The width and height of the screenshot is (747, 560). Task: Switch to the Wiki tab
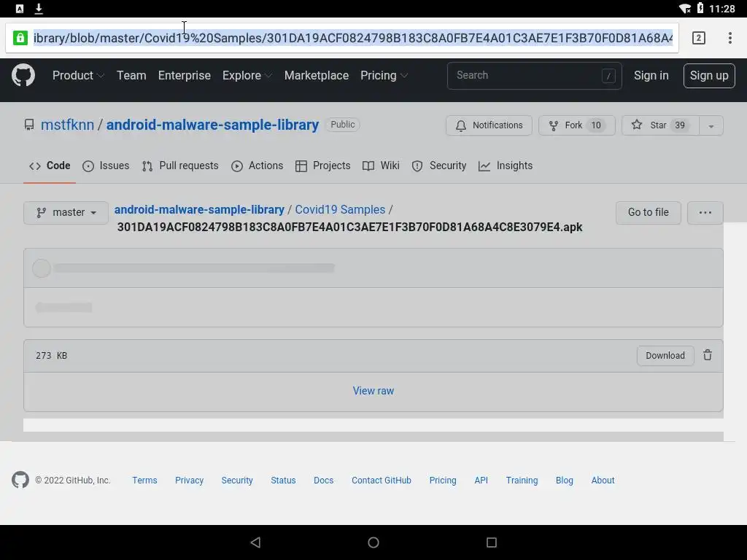click(x=381, y=166)
